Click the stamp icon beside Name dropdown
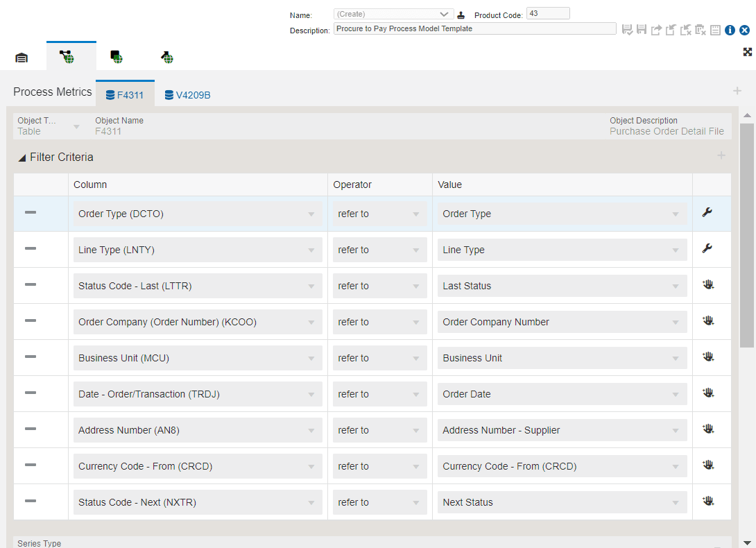 pyautogui.click(x=461, y=15)
